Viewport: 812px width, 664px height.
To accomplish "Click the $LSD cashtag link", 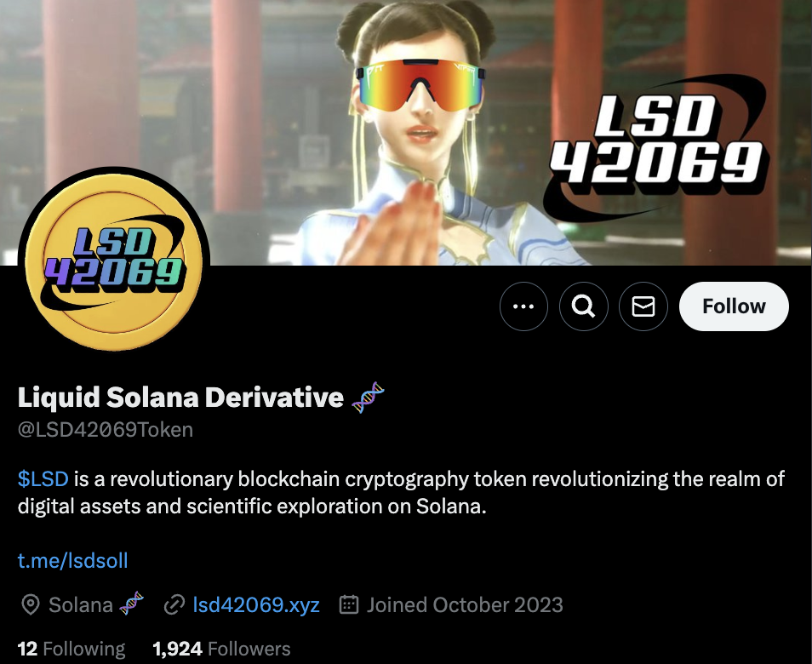I will click(43, 478).
